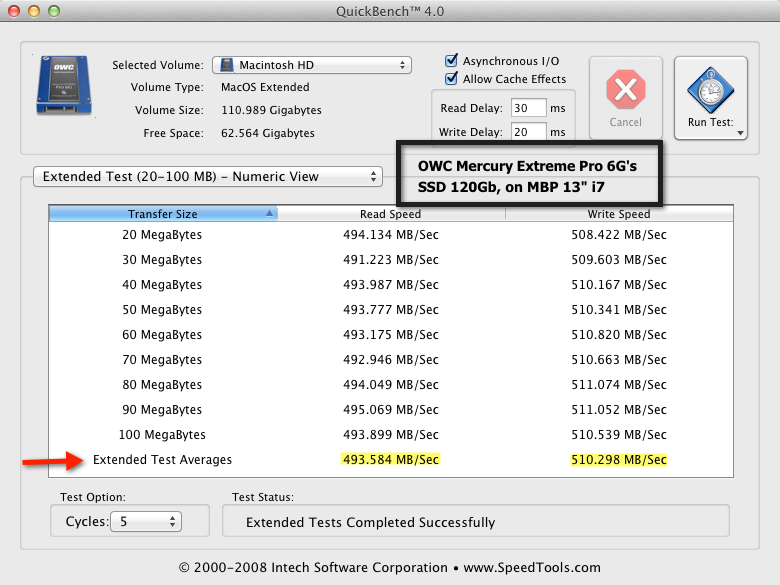
Task: Click write speed 510.341 MB/Sec
Action: (619, 309)
